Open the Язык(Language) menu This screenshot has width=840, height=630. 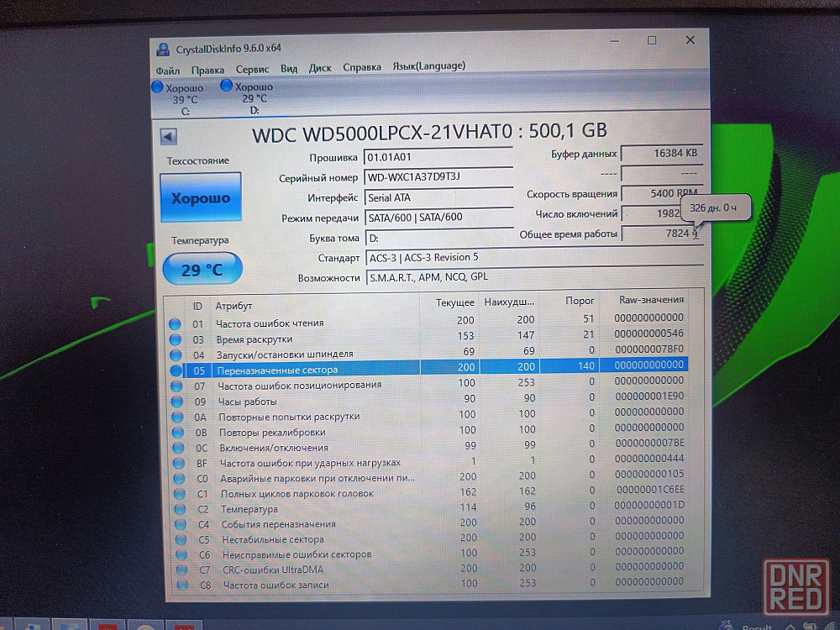pyautogui.click(x=428, y=66)
